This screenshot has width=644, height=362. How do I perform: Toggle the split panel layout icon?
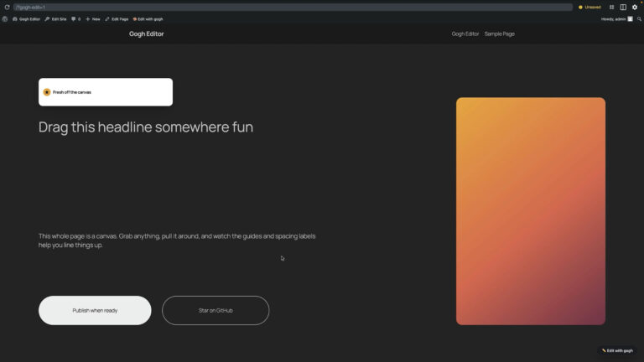click(x=623, y=7)
